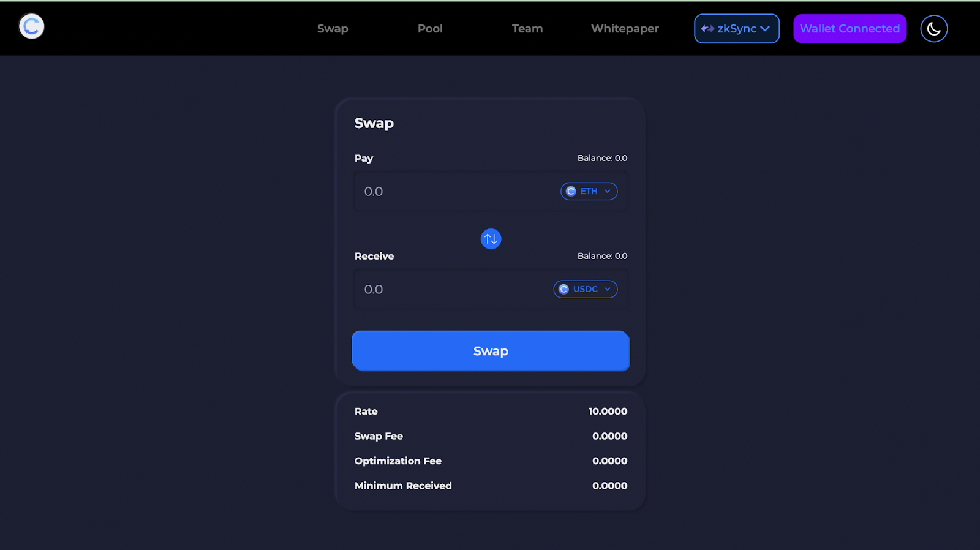
Task: Toggle dark mode with moon icon
Action: click(934, 29)
